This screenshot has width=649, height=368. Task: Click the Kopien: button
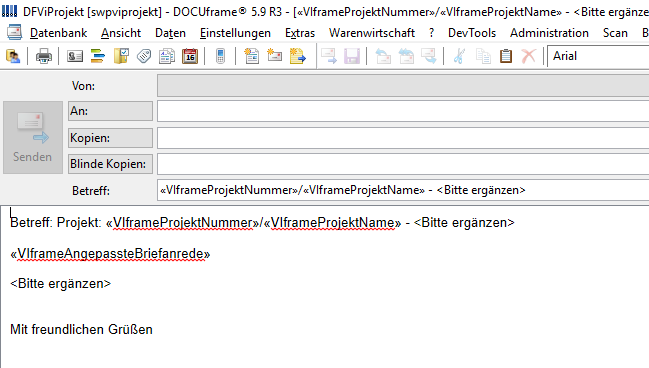[110, 138]
